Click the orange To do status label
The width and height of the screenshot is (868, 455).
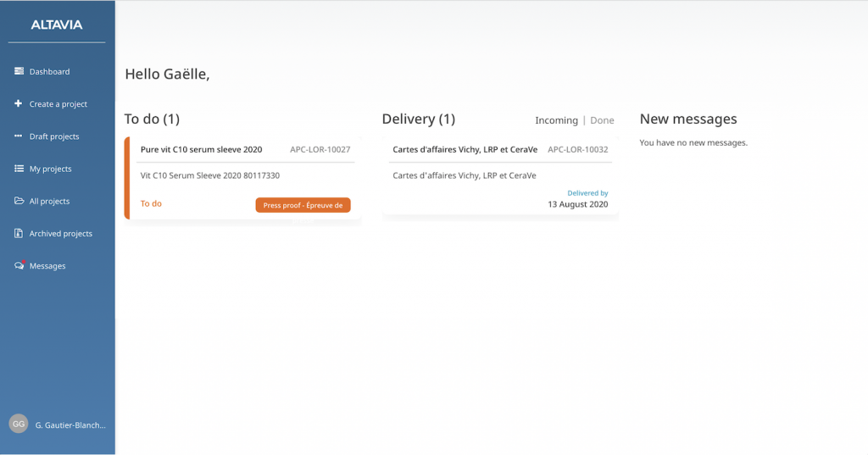pyautogui.click(x=151, y=203)
